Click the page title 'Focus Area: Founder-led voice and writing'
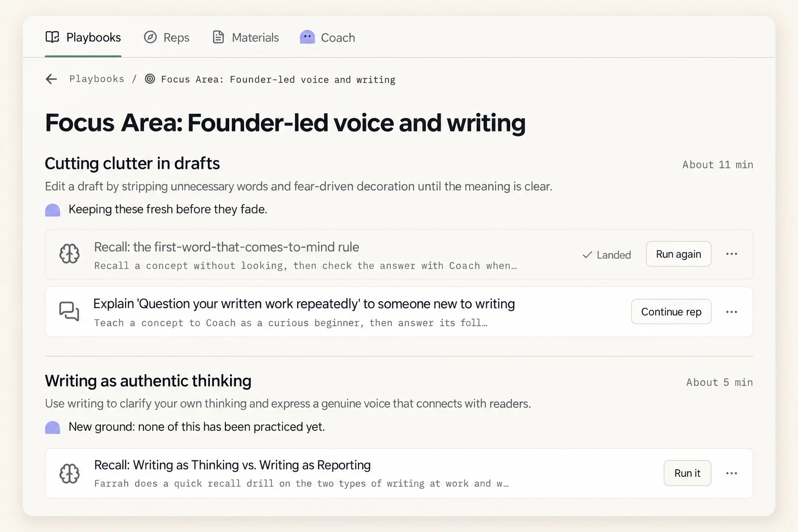This screenshot has width=798, height=532. (285, 123)
